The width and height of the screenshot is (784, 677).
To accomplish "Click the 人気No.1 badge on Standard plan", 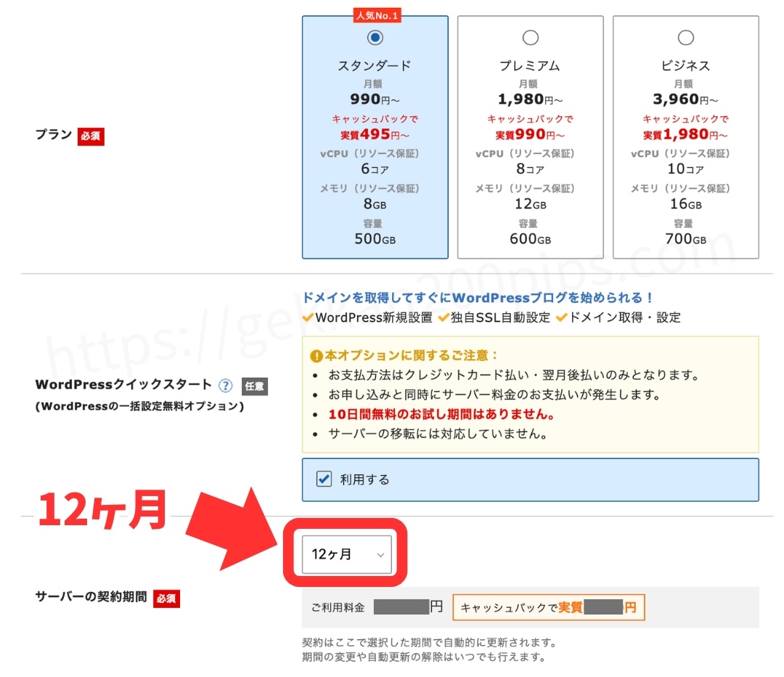I will tap(377, 15).
